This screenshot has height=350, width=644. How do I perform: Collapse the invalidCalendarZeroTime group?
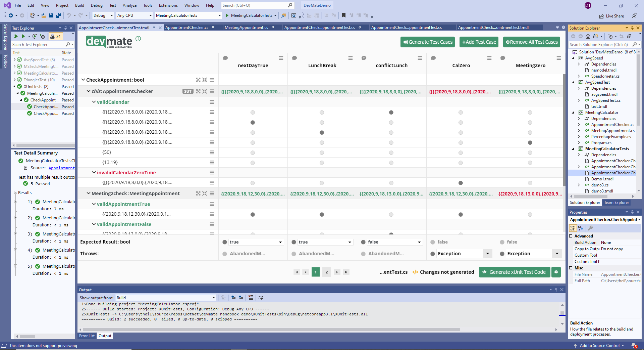(94, 172)
